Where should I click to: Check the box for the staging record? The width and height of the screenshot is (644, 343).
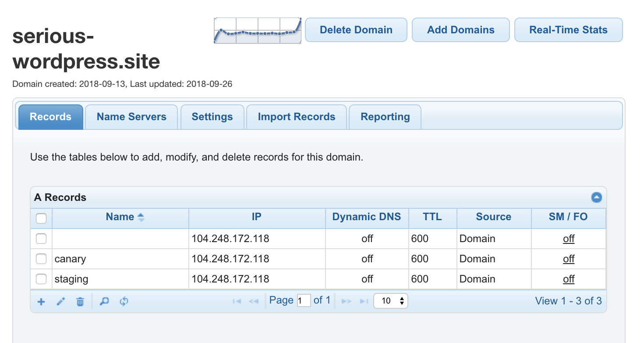click(x=41, y=279)
